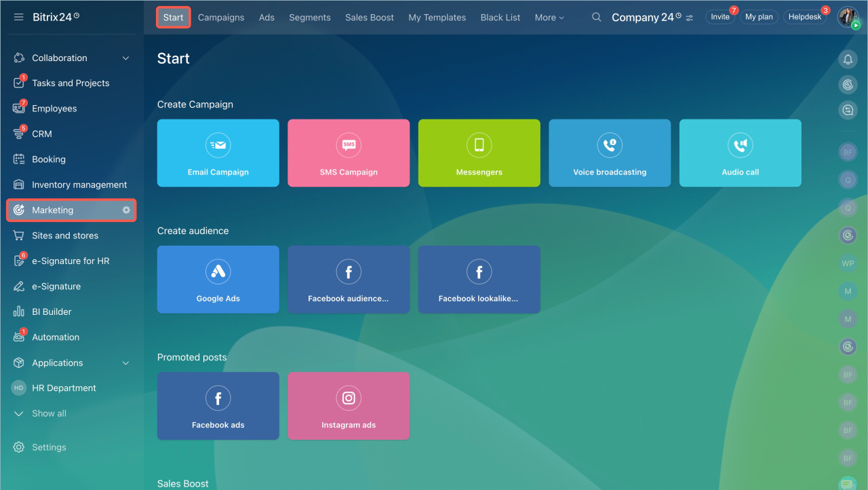
Task: Open Tasks and Projects
Action: coord(71,83)
